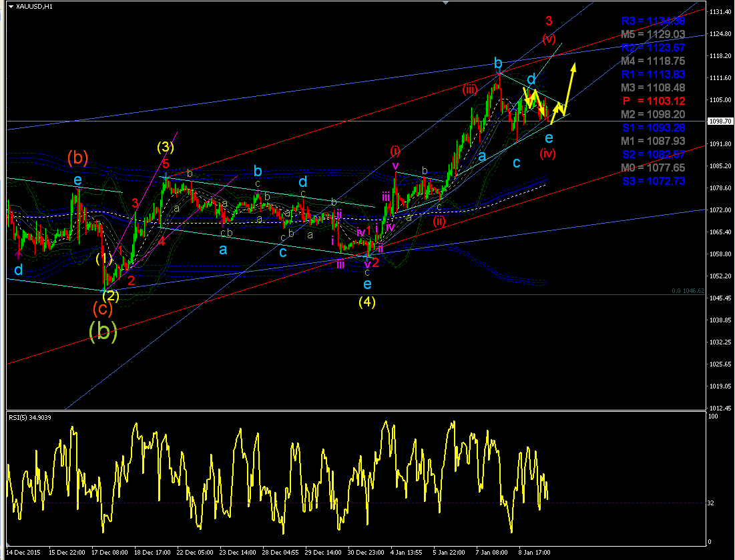Click price scale value 1111.60
Screen dimensions: 735x560
(720, 78)
